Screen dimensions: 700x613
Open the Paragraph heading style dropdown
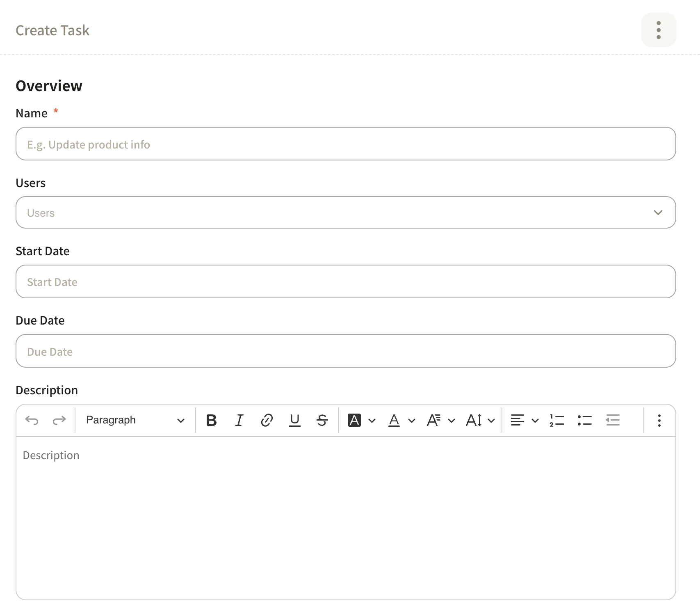click(135, 420)
